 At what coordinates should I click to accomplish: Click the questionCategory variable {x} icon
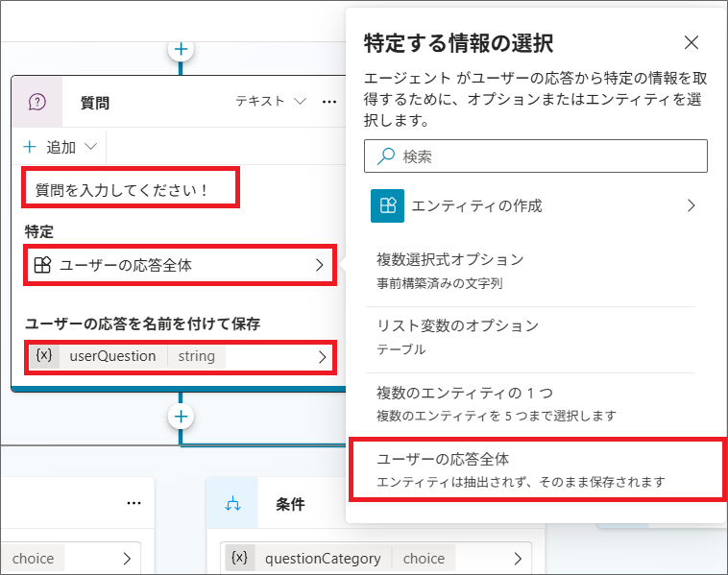tap(240, 558)
